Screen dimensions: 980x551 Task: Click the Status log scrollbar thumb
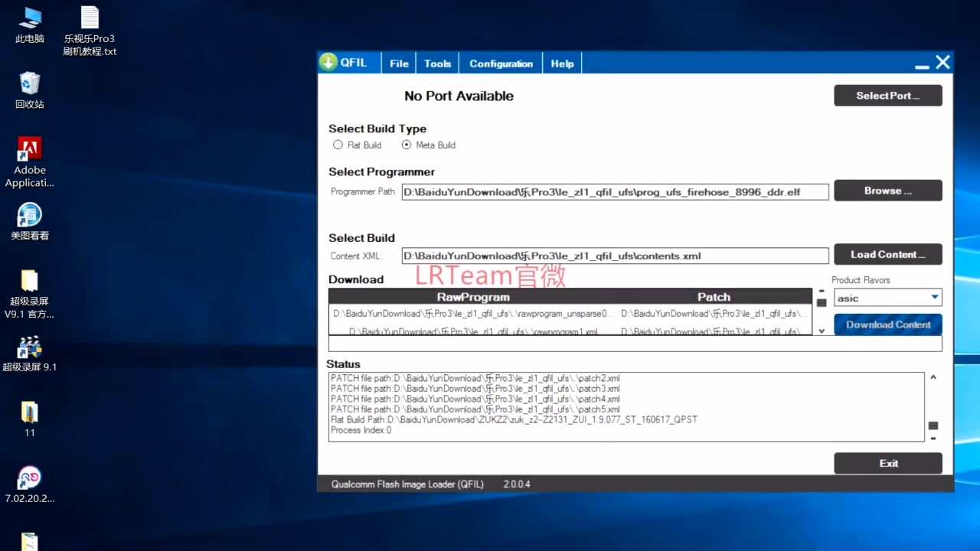[x=933, y=425]
